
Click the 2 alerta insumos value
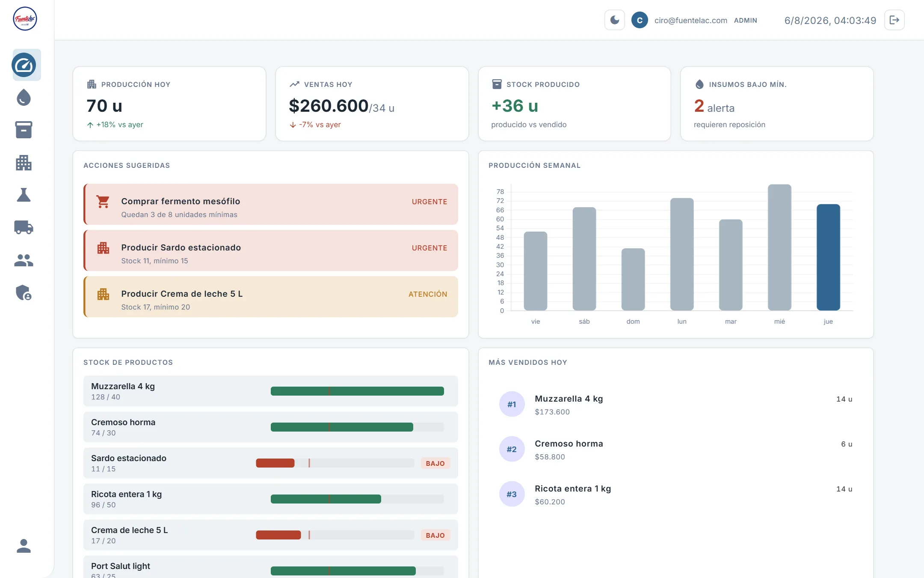714,106
